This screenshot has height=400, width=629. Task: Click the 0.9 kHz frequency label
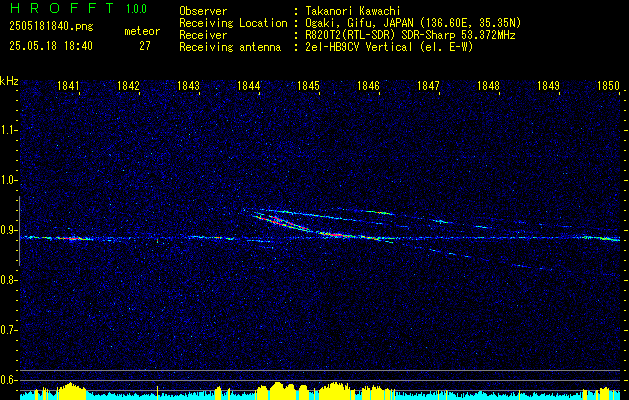pos(7,230)
